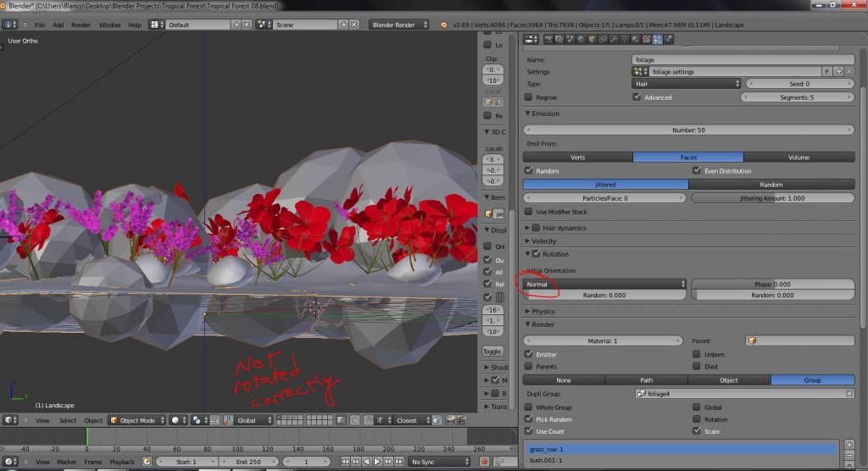Click the timeline editor type clock icon
The image size is (868, 471).
10,462
